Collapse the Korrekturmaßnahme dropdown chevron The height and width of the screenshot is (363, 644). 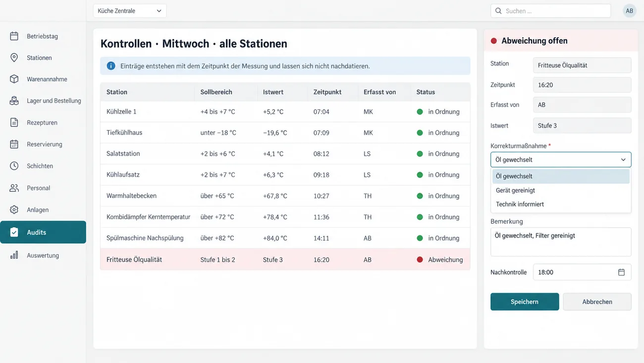coord(623,160)
